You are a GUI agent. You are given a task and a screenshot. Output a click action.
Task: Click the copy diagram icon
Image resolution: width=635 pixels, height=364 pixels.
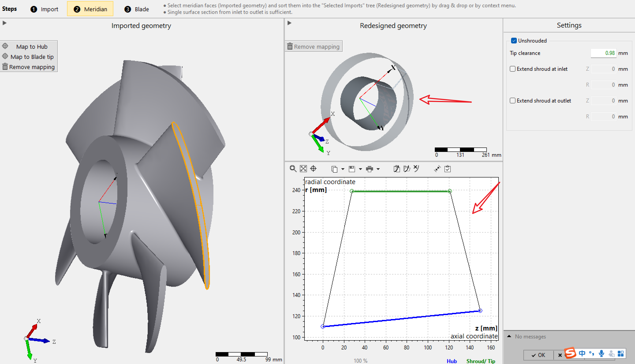[334, 169]
